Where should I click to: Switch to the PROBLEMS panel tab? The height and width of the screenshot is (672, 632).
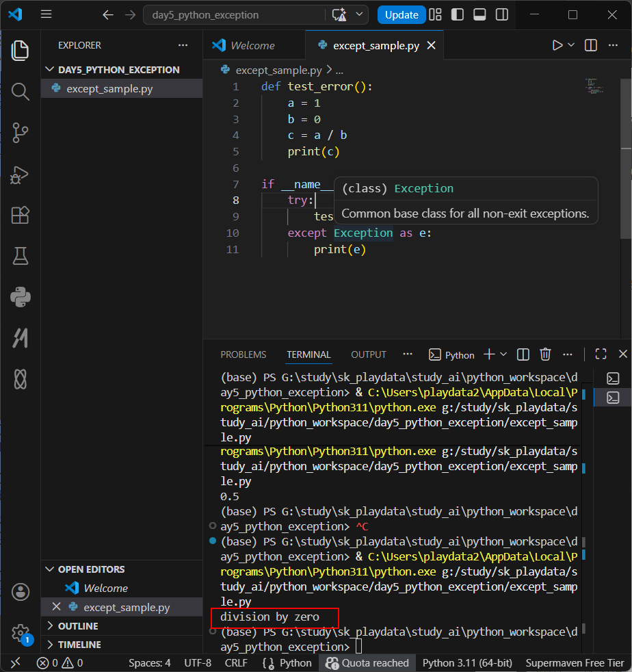click(x=243, y=355)
